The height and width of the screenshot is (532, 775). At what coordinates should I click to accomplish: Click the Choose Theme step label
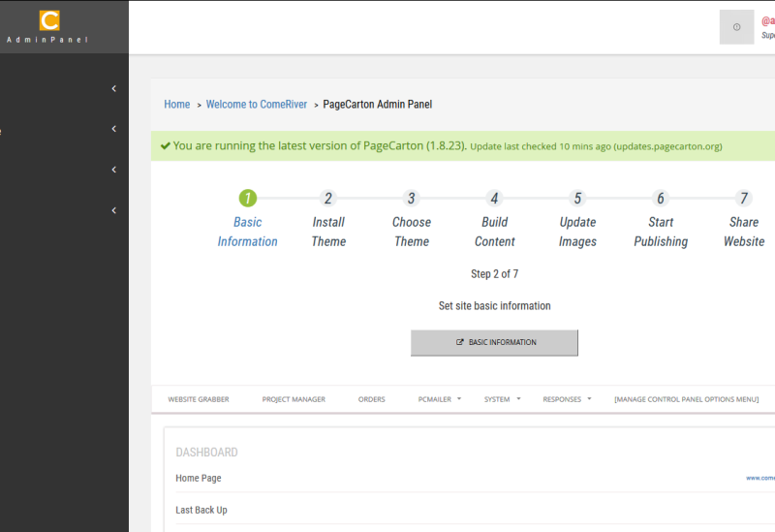coord(412,232)
